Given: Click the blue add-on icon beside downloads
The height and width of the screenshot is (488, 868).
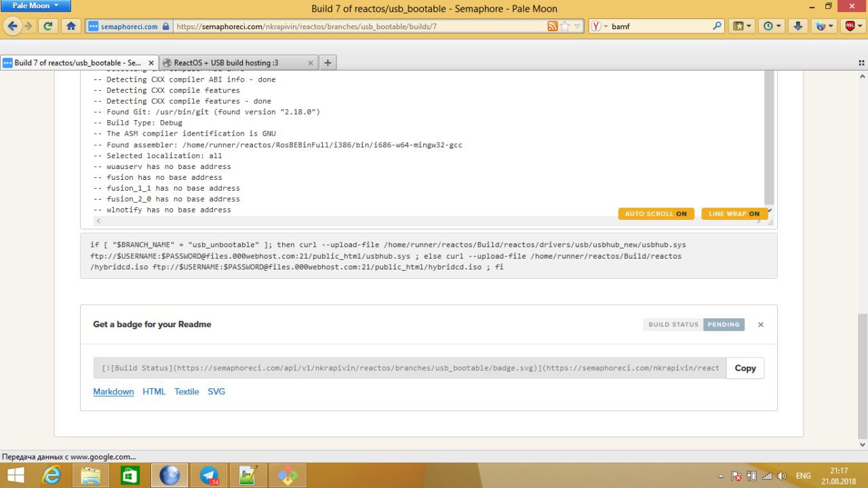Looking at the screenshot, I should [821, 26].
